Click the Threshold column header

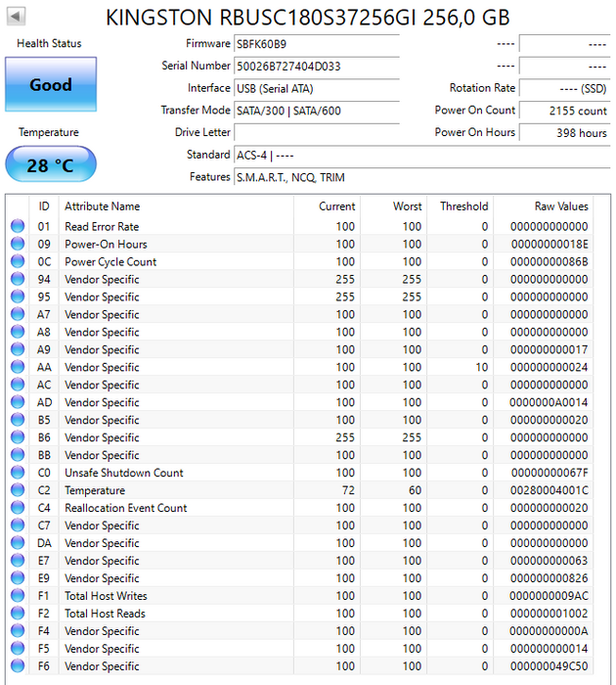463,206
